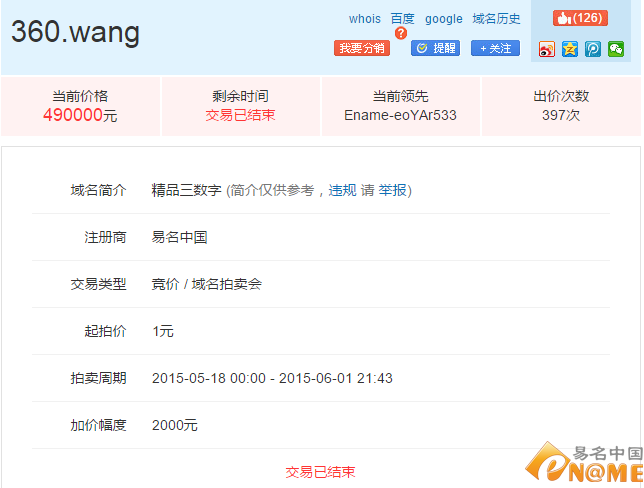
Task: Click the 违规 link in the description
Action: coord(343,190)
